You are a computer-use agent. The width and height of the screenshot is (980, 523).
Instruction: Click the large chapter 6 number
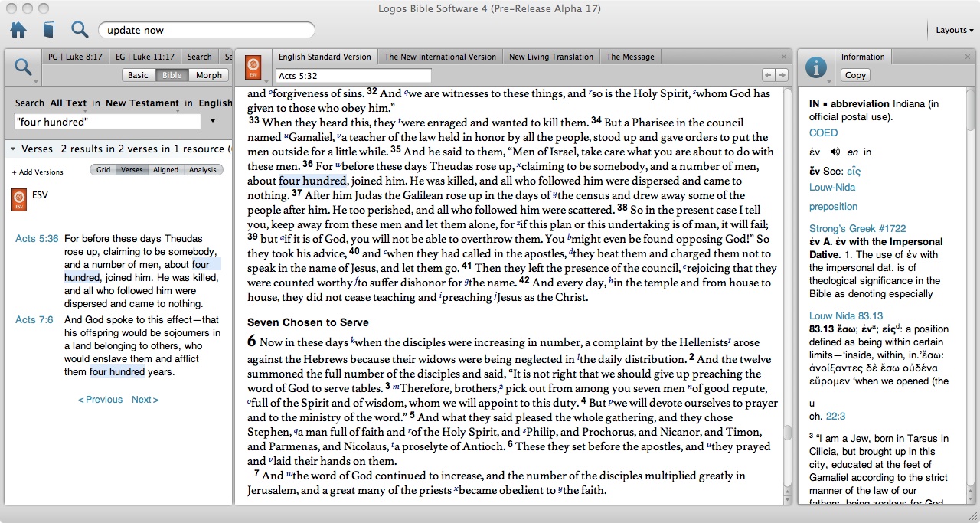click(x=252, y=342)
